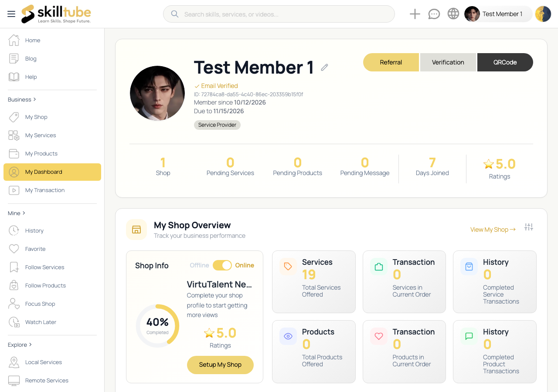Open the chat messages icon

pyautogui.click(x=434, y=14)
